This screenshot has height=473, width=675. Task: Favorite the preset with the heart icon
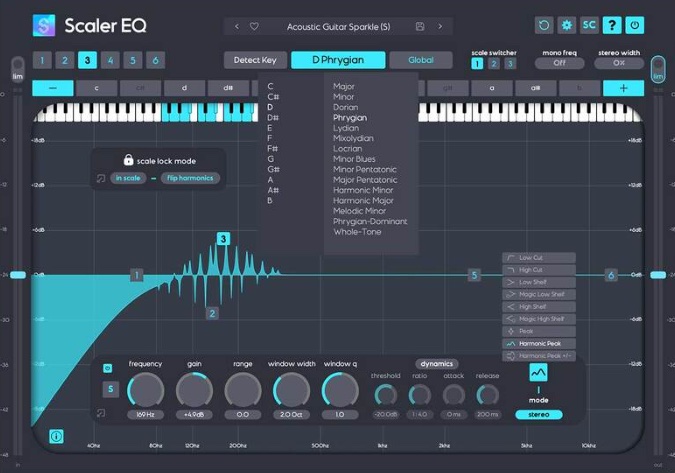click(254, 27)
